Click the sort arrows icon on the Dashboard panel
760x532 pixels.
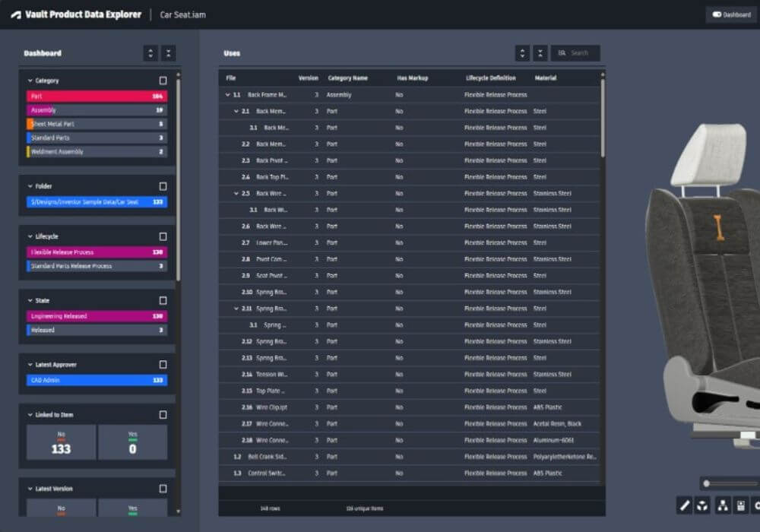pos(149,53)
